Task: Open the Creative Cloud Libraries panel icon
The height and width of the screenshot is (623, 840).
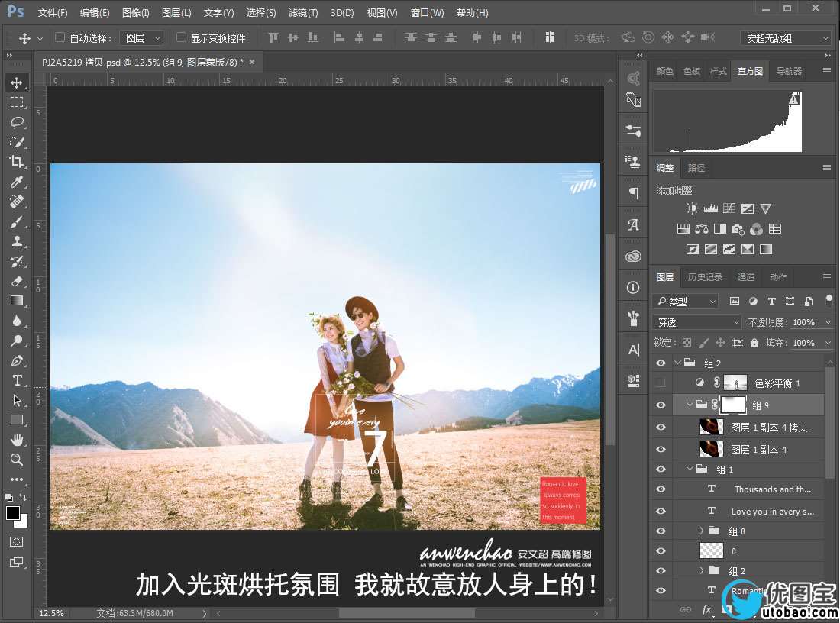Action: click(x=633, y=256)
